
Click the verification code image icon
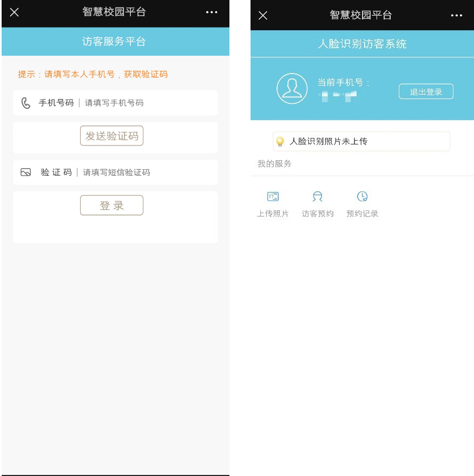point(26,173)
